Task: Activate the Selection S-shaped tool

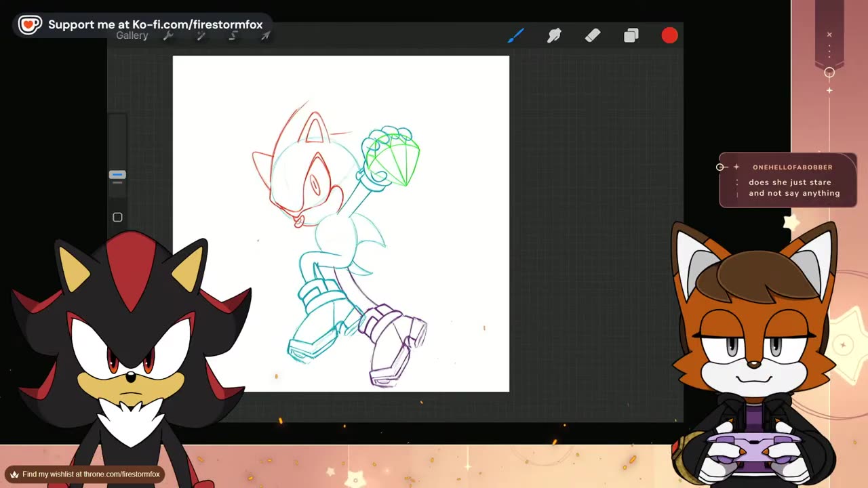Action: 233,36
